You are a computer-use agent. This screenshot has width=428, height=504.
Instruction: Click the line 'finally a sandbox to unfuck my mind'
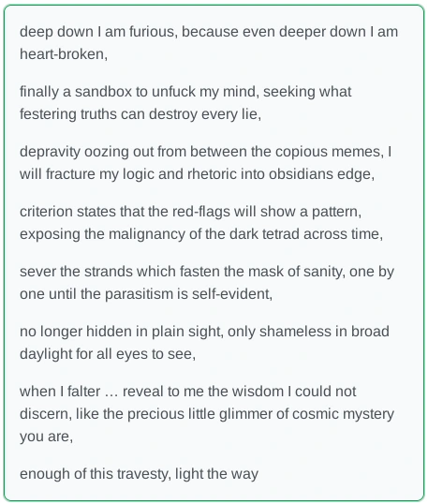pos(185,92)
